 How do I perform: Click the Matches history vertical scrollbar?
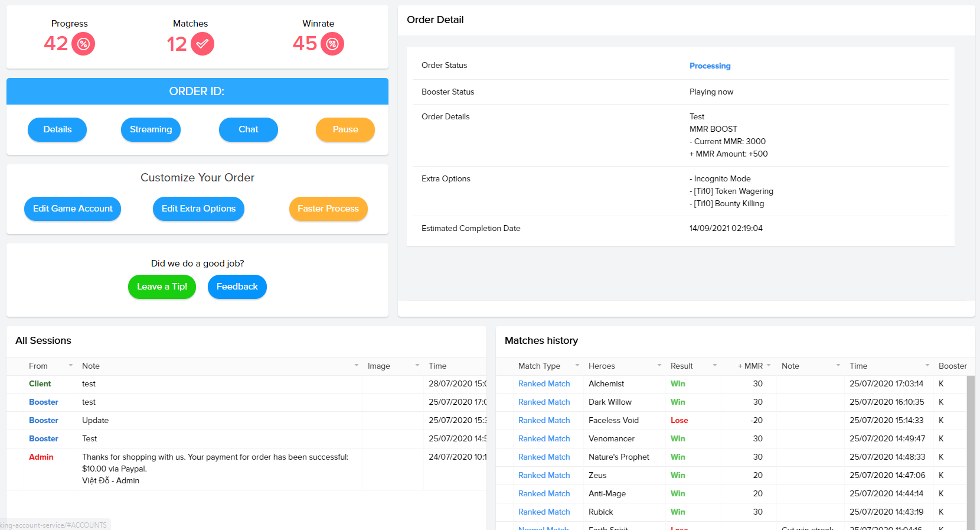point(971,449)
